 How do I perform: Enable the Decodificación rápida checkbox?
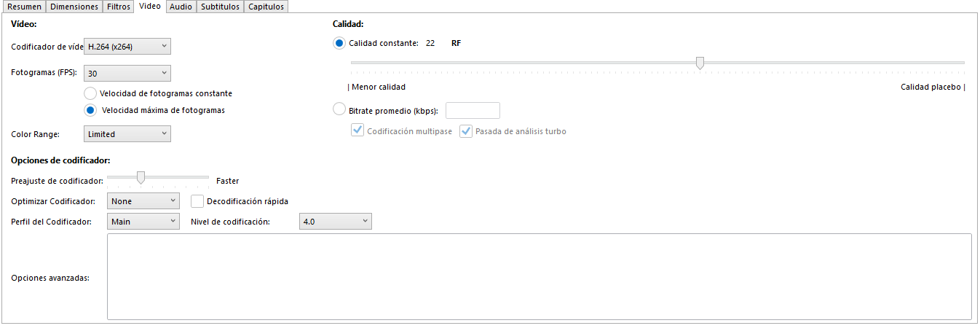(197, 201)
